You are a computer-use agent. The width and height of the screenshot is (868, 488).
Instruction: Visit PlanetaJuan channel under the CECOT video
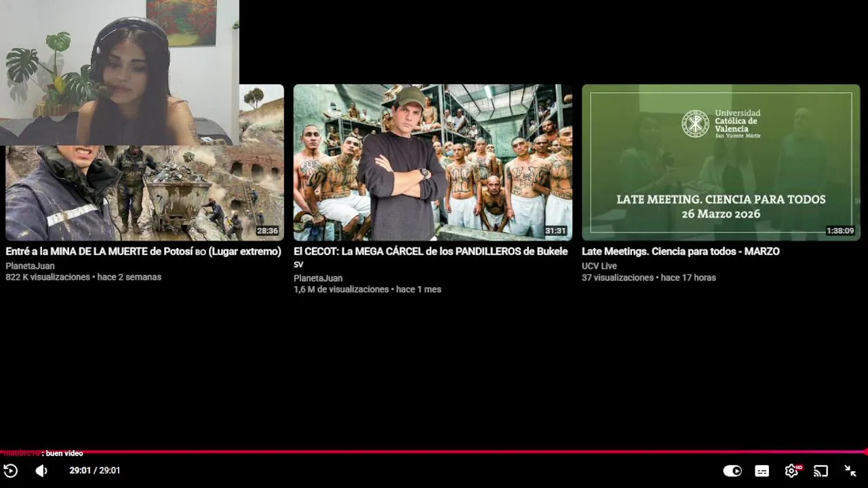318,279
